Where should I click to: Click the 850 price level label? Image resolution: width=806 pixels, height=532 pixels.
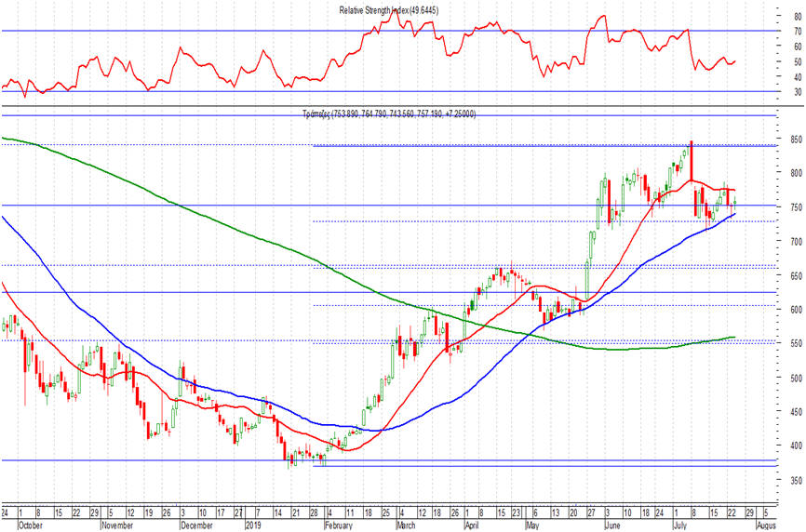pos(797,140)
